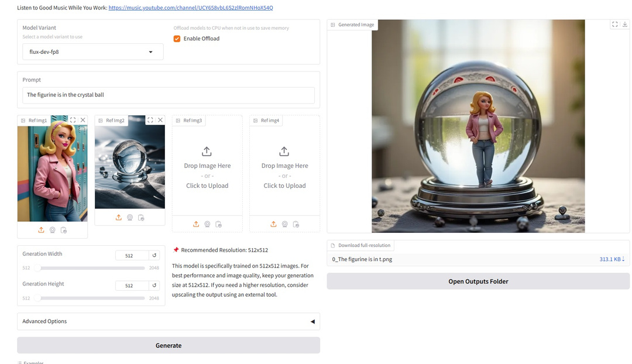Expand Ref Img1 to fullscreen
The image size is (632, 364).
(x=73, y=120)
